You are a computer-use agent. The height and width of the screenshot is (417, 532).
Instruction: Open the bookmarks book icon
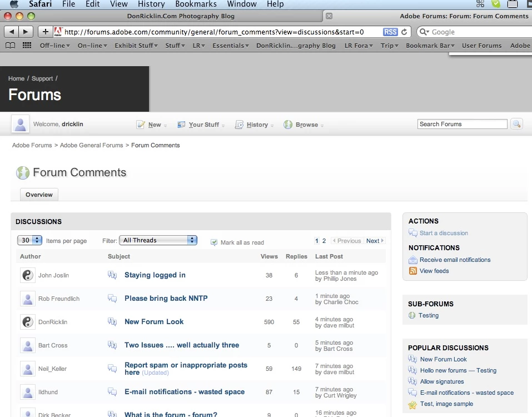(x=10, y=46)
